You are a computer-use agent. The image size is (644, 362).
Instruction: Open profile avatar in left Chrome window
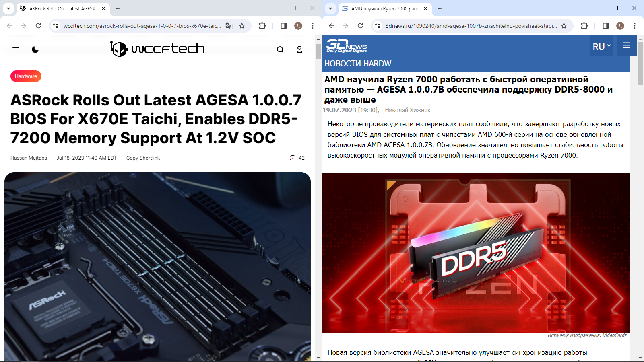tap(298, 26)
